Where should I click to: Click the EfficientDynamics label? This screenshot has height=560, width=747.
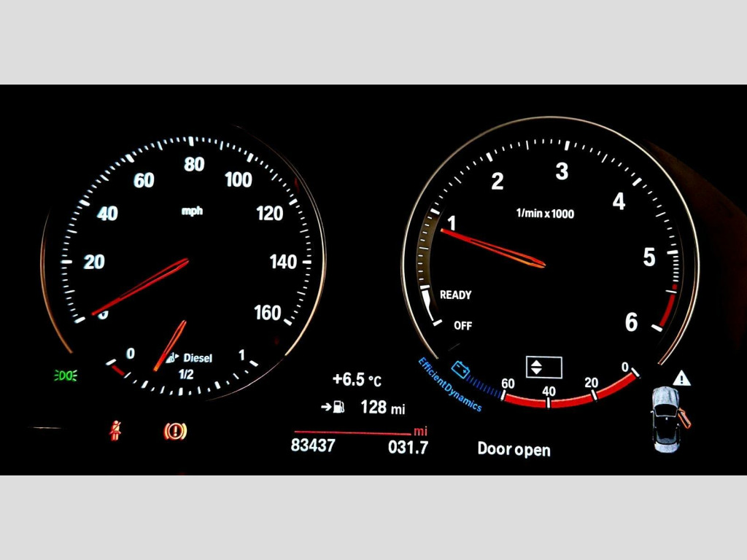coord(449,386)
